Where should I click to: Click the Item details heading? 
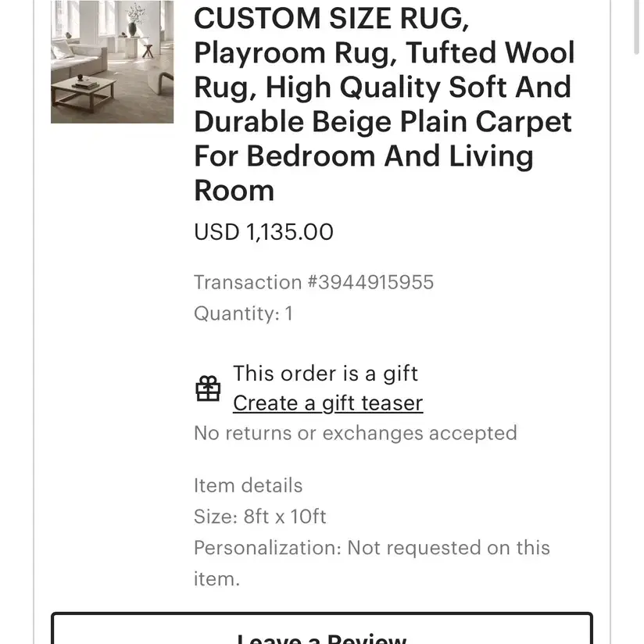pos(248,485)
